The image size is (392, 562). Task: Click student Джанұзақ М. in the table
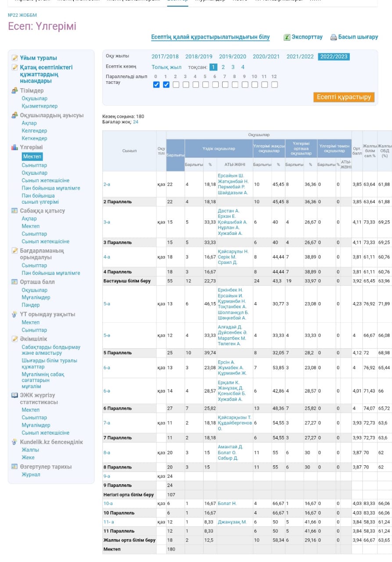[x=232, y=522]
